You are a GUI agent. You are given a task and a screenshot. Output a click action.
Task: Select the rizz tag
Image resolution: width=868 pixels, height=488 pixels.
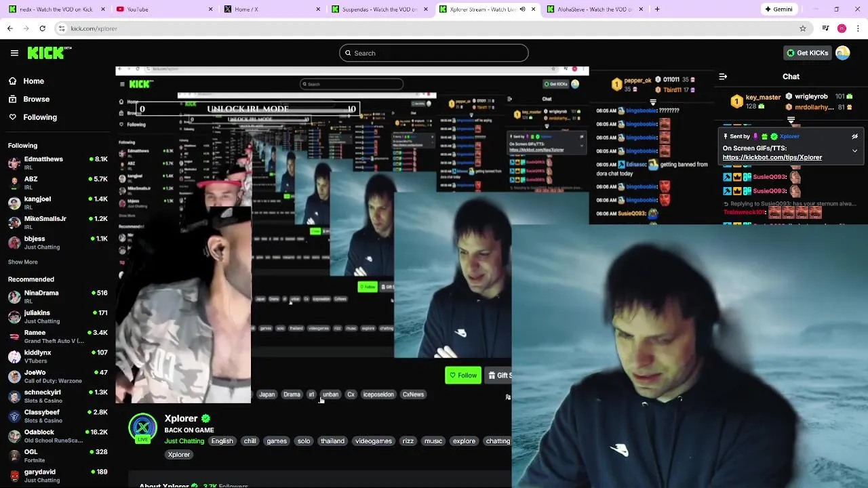click(x=408, y=441)
